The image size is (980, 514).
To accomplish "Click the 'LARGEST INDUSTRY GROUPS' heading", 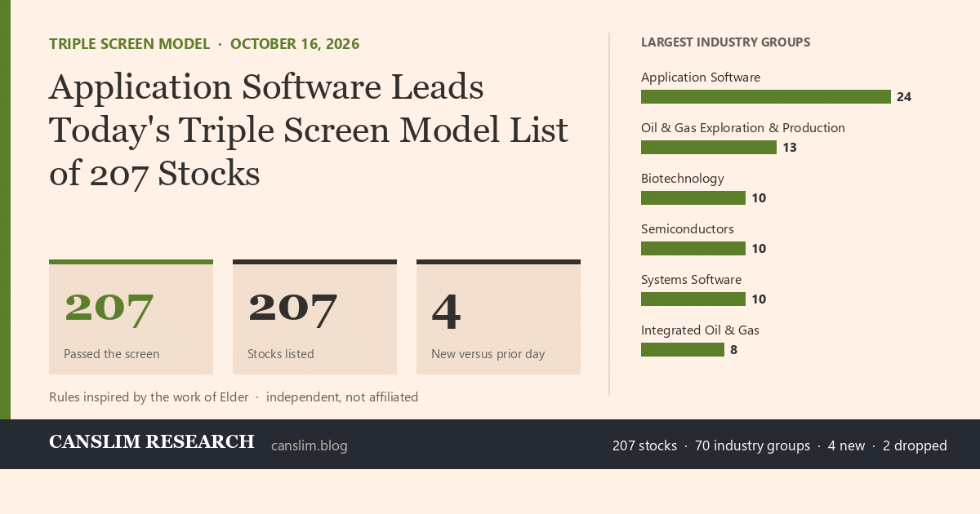I will [725, 42].
